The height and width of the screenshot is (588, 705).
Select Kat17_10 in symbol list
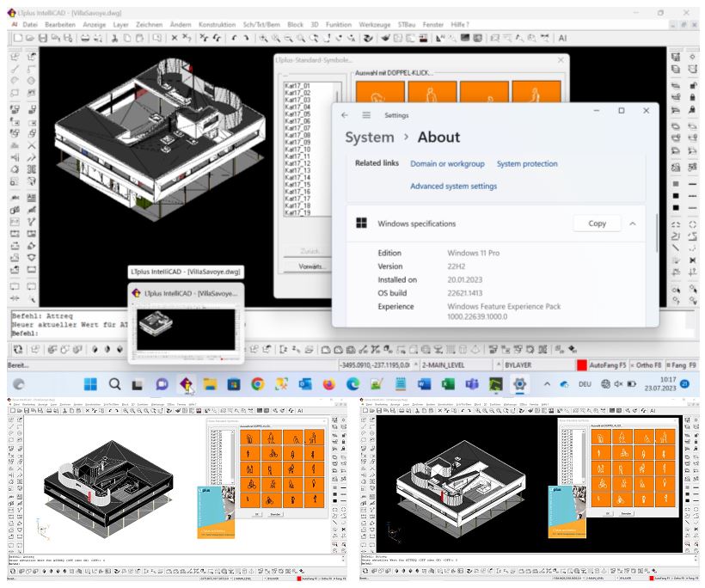297,150
